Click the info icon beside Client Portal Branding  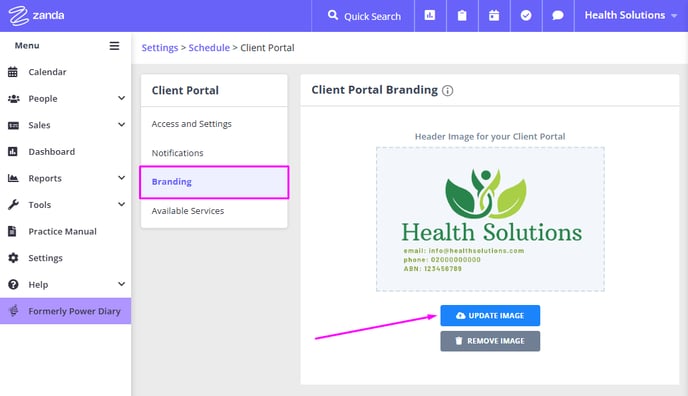coord(448,90)
